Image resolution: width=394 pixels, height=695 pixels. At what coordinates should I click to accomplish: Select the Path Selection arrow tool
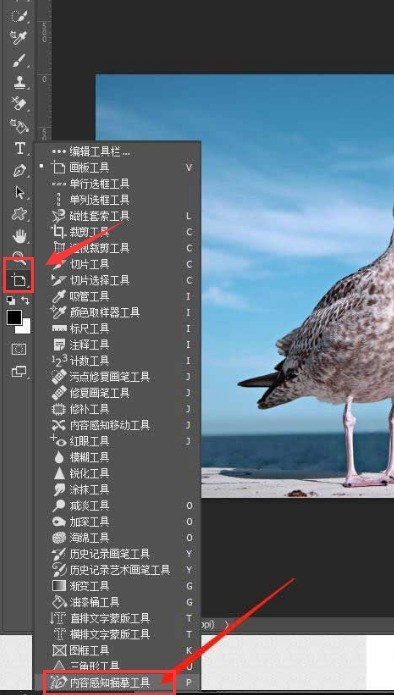pos(19,193)
